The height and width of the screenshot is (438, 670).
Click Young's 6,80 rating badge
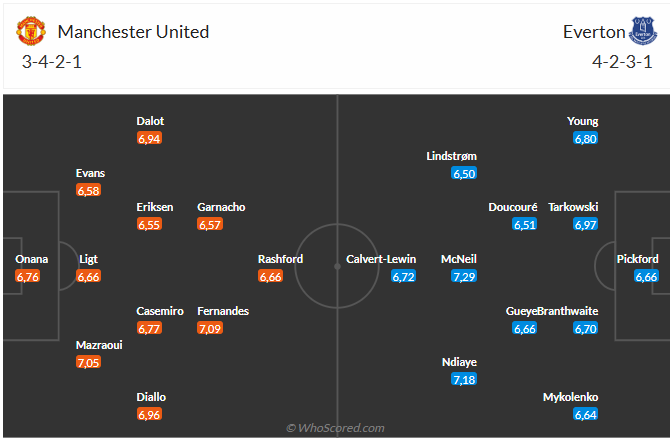585,138
